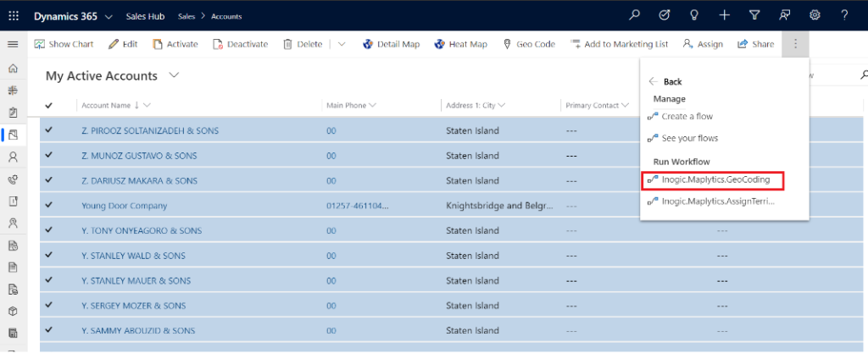
Task: Toggle the hamburger site map menu
Action: click(x=13, y=44)
